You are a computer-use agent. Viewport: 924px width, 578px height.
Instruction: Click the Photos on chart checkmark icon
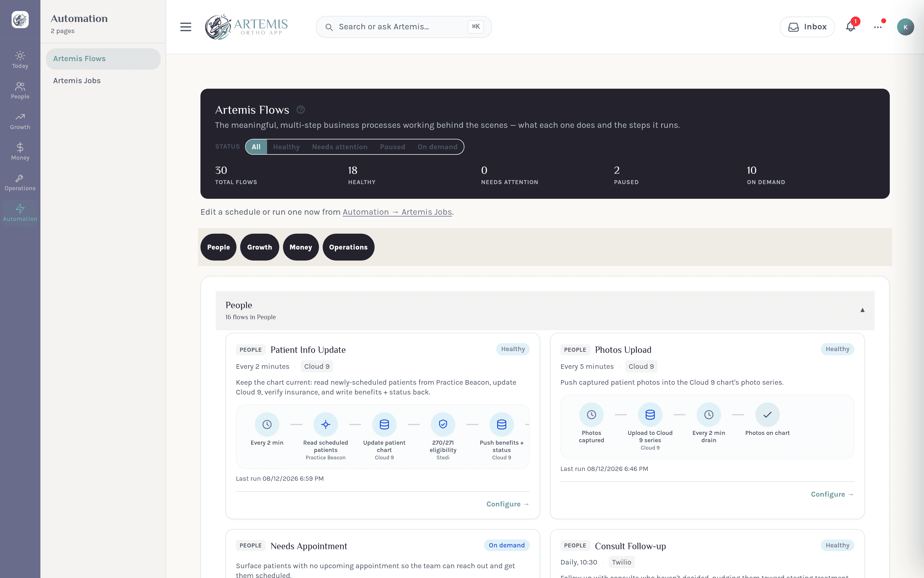click(767, 414)
